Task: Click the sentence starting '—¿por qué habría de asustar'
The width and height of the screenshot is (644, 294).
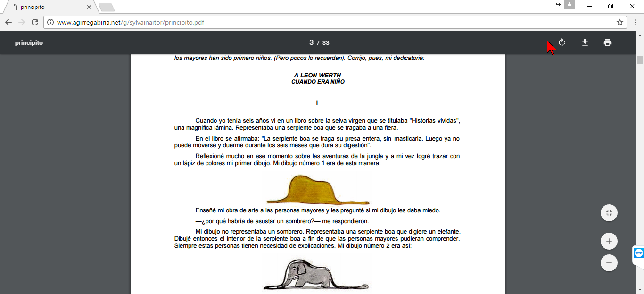Action: click(282, 221)
